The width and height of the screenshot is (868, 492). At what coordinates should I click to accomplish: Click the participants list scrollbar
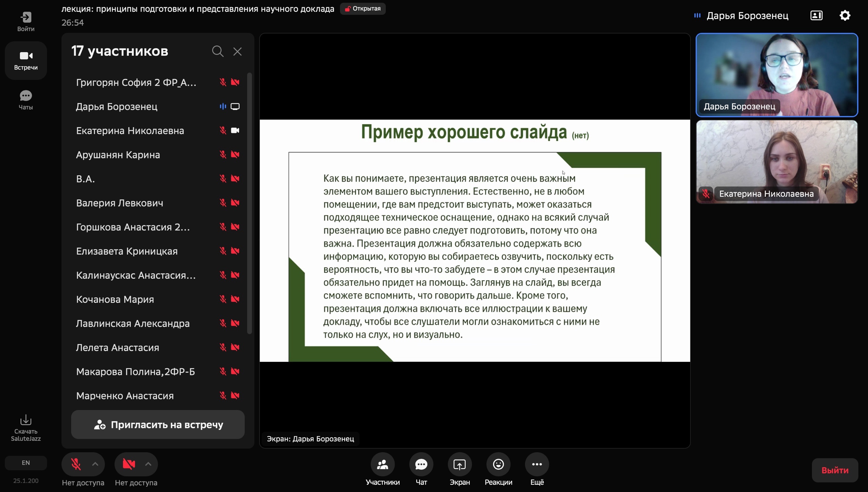(250, 203)
